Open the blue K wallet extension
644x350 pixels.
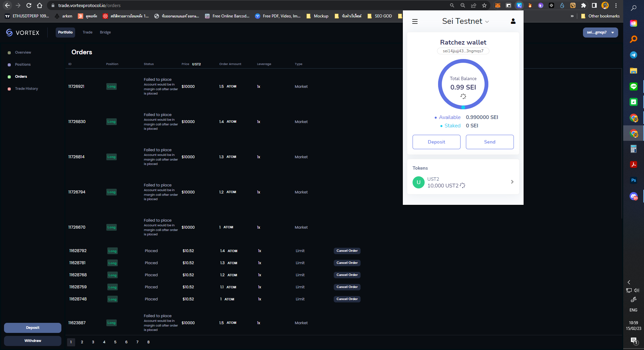click(519, 5)
